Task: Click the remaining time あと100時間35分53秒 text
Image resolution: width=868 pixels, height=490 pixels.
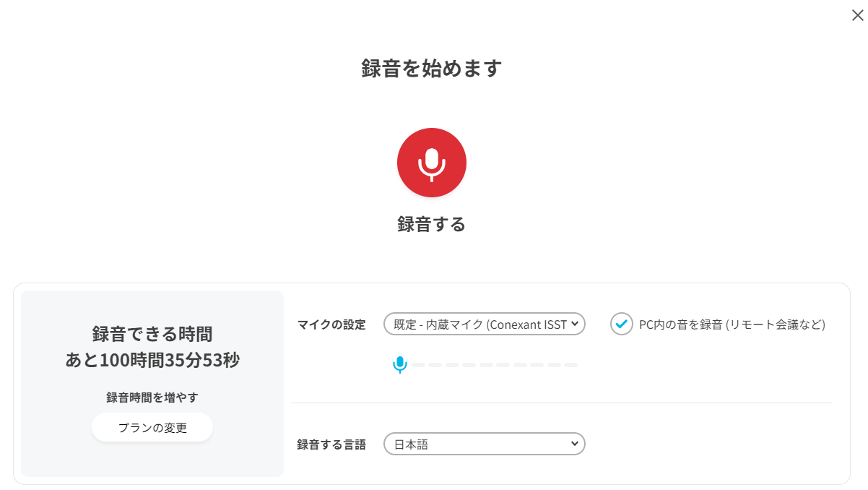Action: pos(152,359)
